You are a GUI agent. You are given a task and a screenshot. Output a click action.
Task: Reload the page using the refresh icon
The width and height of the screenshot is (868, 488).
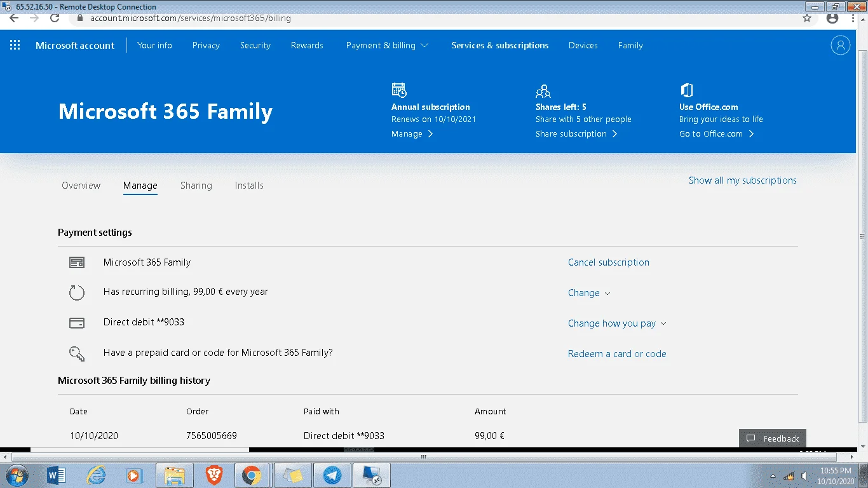(55, 18)
